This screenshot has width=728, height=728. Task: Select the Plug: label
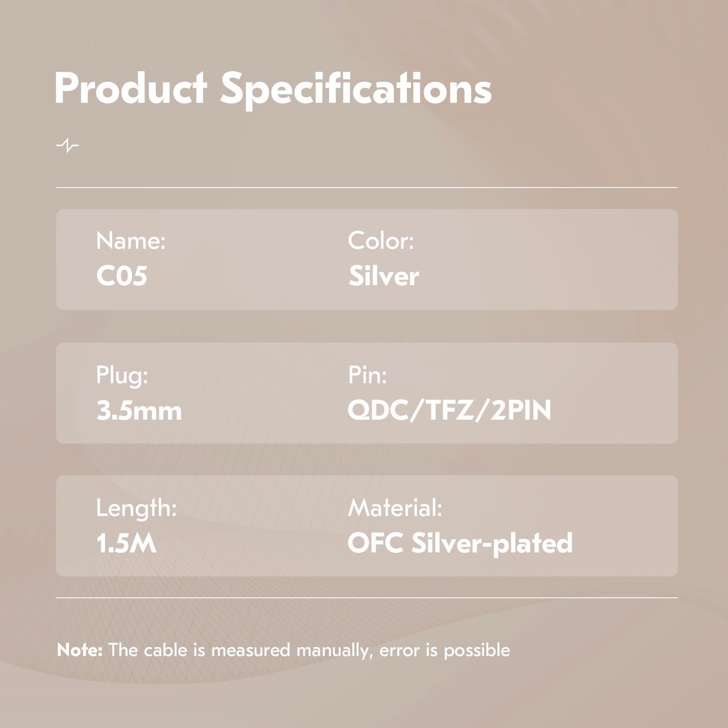122,375
